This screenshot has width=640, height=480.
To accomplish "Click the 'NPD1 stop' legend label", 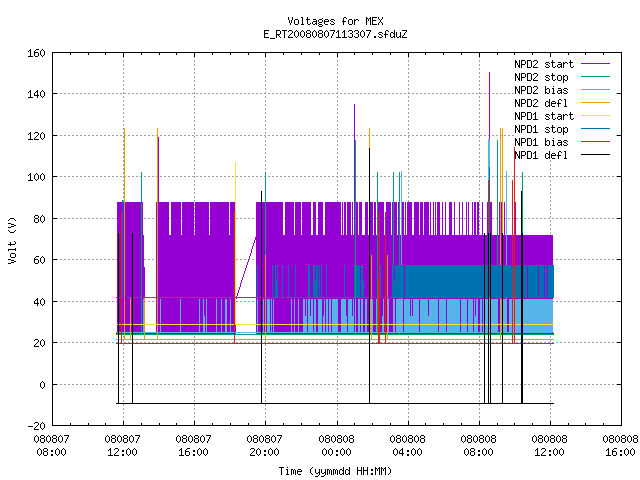I will pos(541,129).
